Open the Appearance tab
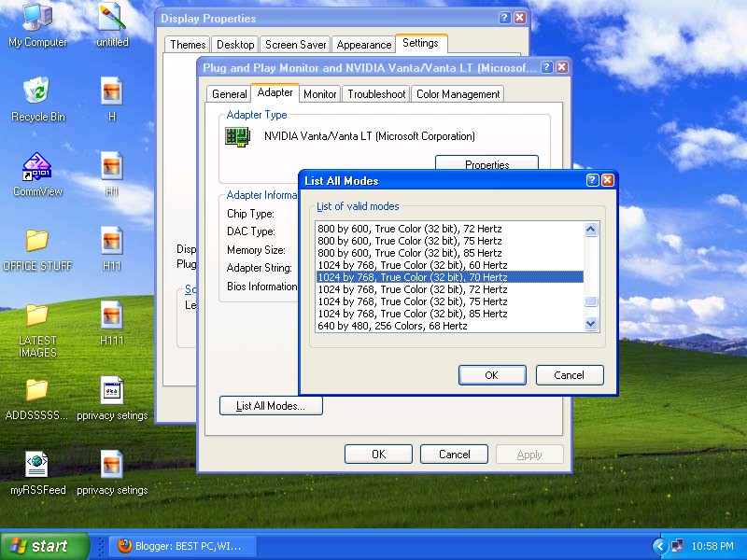 363,45
